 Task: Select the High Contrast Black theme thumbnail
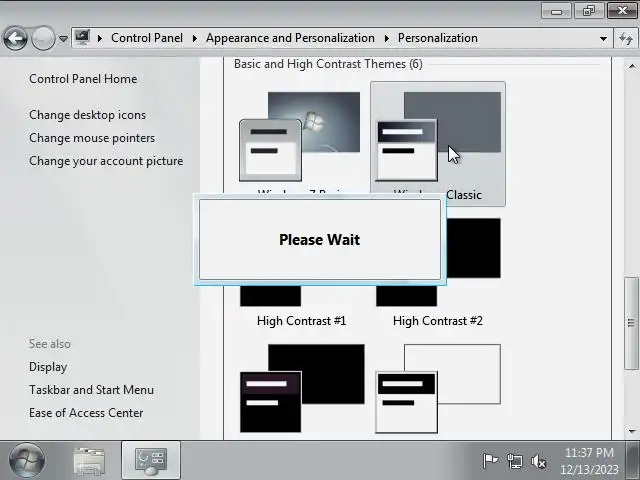point(302,388)
